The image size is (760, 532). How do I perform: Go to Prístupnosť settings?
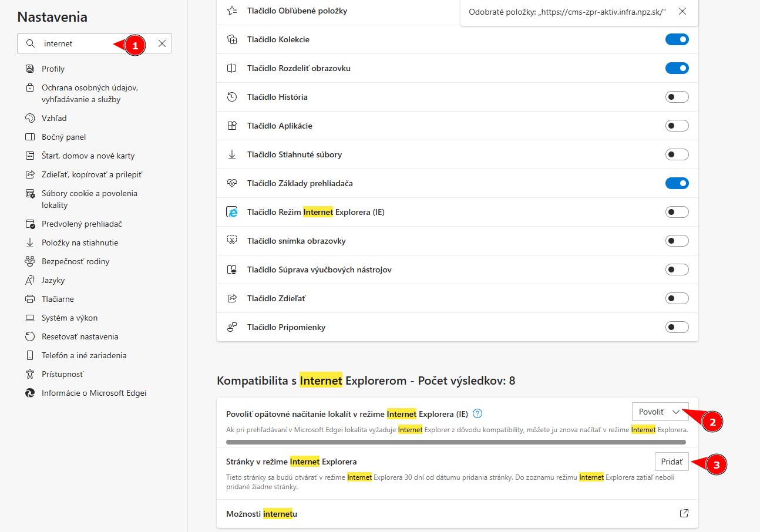click(63, 374)
